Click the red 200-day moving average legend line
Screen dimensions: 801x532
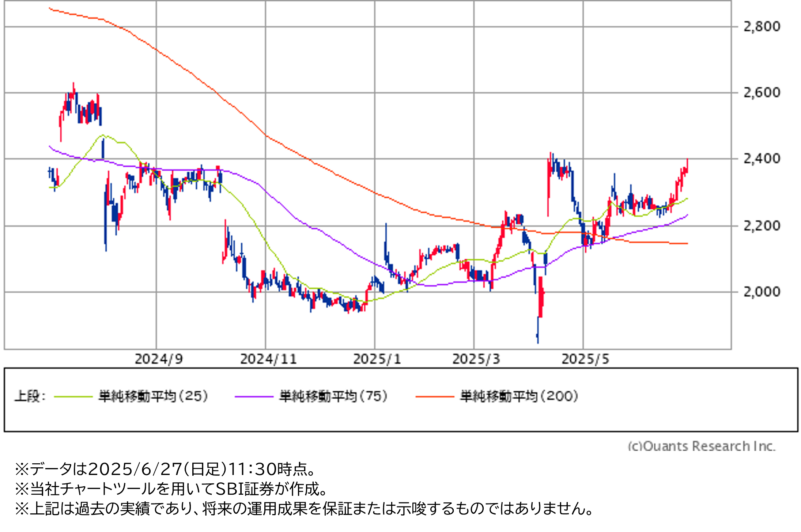[435, 396]
